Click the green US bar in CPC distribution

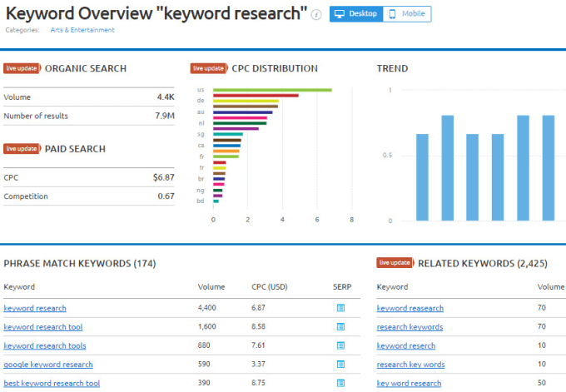pos(272,90)
